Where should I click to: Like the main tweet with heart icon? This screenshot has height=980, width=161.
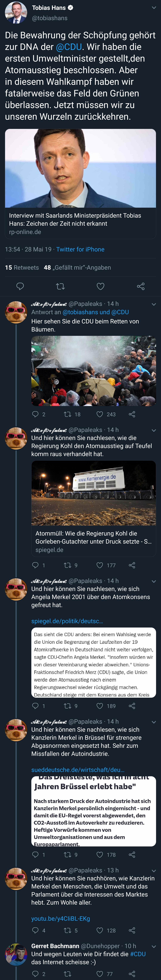(x=100, y=286)
